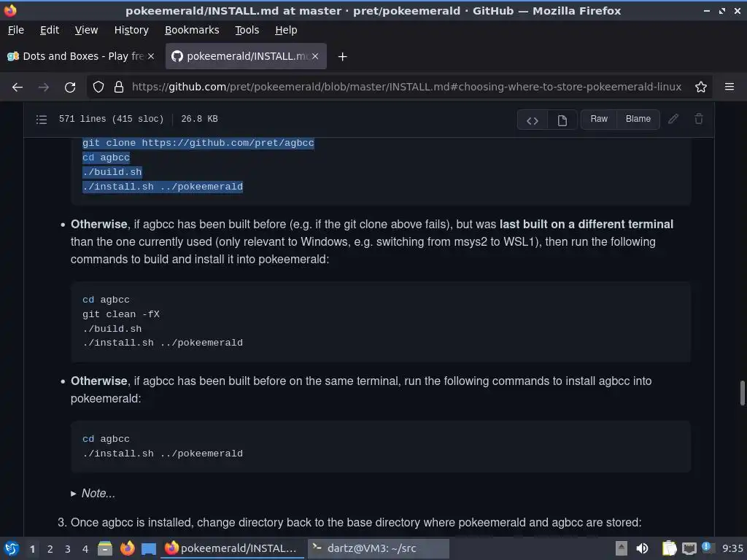Open the desktop start menu icon
747x560 pixels.
tap(12, 548)
